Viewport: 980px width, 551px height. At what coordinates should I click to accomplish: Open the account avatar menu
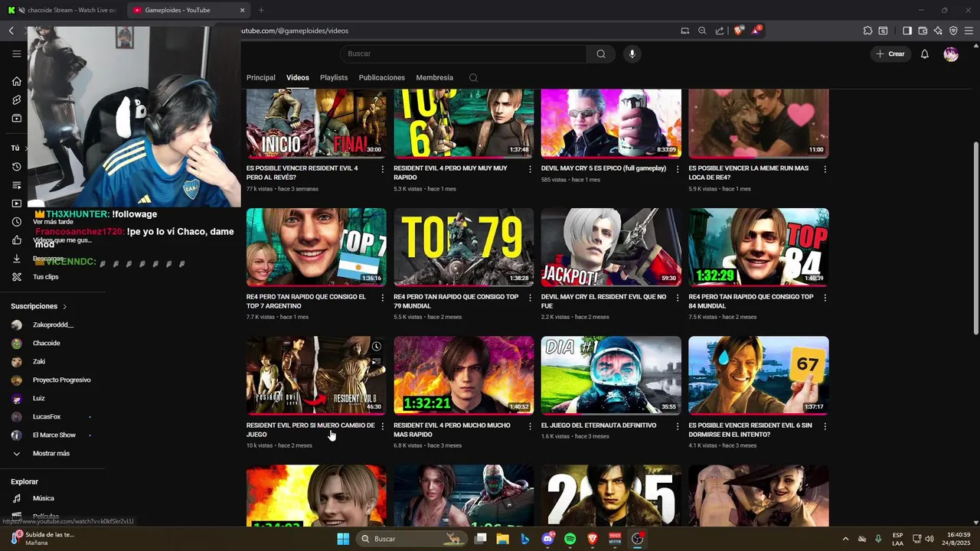coord(951,54)
